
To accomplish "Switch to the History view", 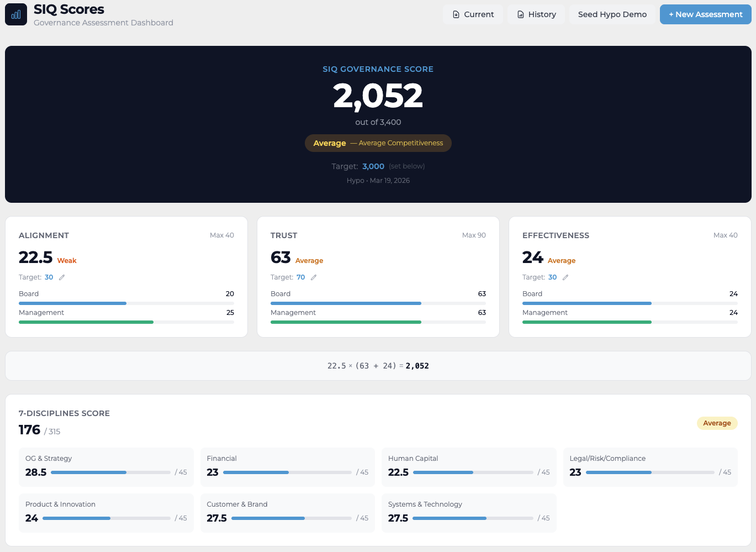I will (536, 14).
